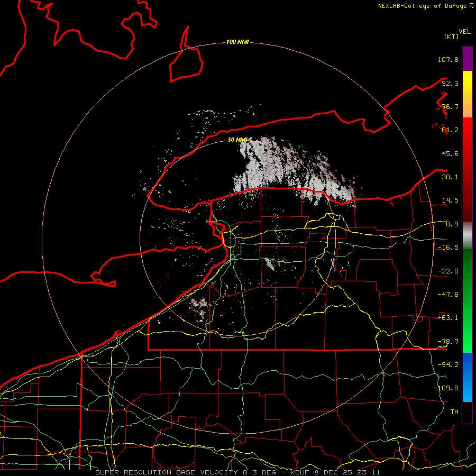Click the VEL legend title
This screenshot has width=476, height=476.
coord(464,32)
